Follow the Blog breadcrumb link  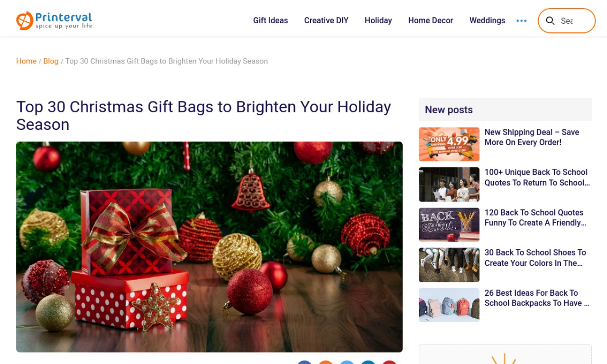[51, 61]
